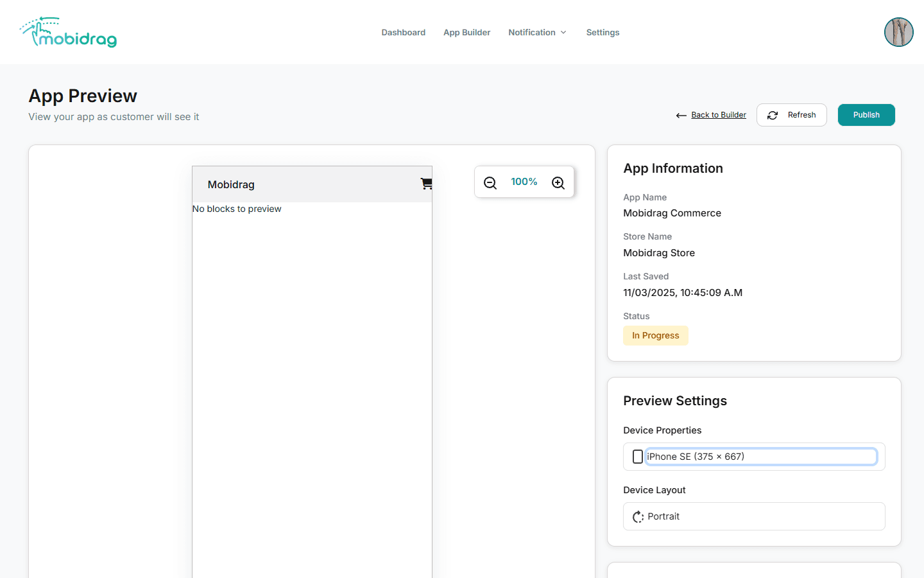Click the left arrow beside Back to Builder
This screenshot has width=924, height=578.
coord(681,116)
